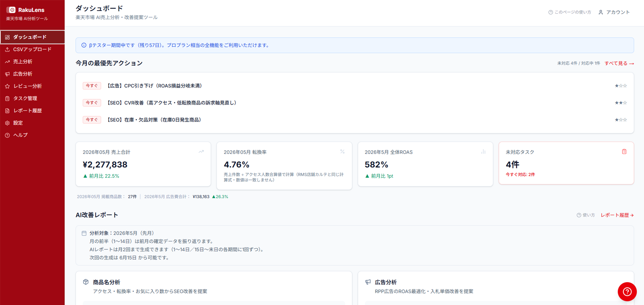Click the CSV upload icon in sidebar
This screenshot has height=305, width=644.
pyautogui.click(x=7, y=49)
